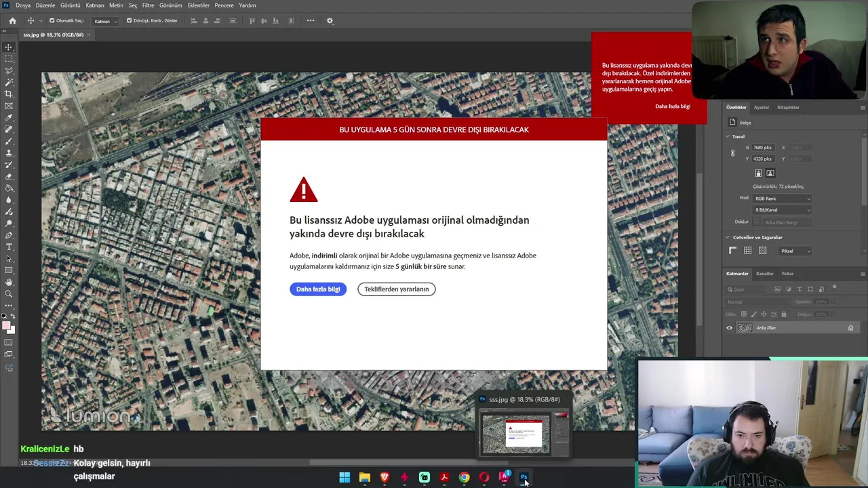Click the lock icon on Arka Plan layer
868x488 pixels.
850,328
